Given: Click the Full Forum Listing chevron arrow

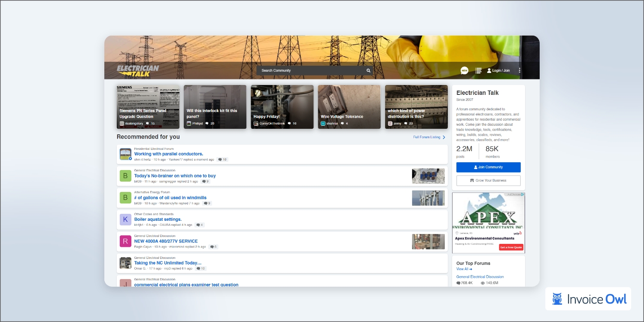Looking at the screenshot, I should click(x=444, y=137).
